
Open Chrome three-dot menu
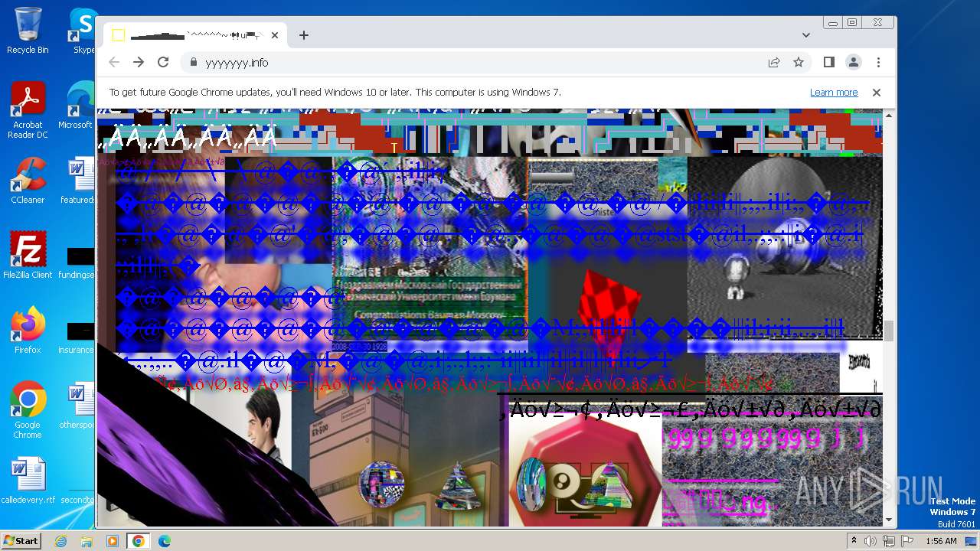tap(878, 62)
